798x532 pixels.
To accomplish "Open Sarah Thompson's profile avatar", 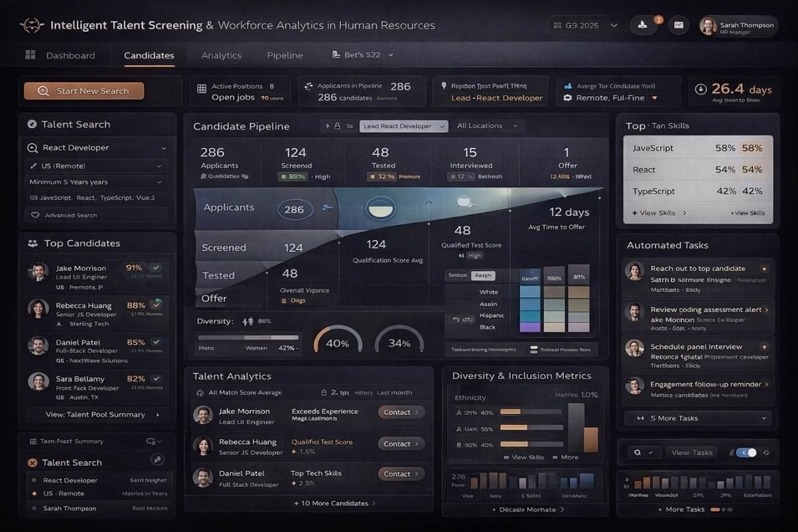I will point(708,26).
